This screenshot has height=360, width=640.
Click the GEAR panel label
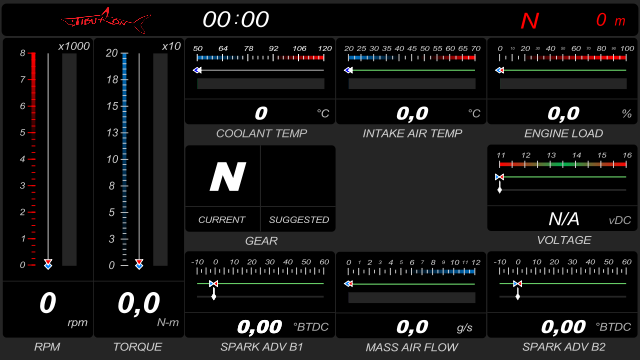261,241
